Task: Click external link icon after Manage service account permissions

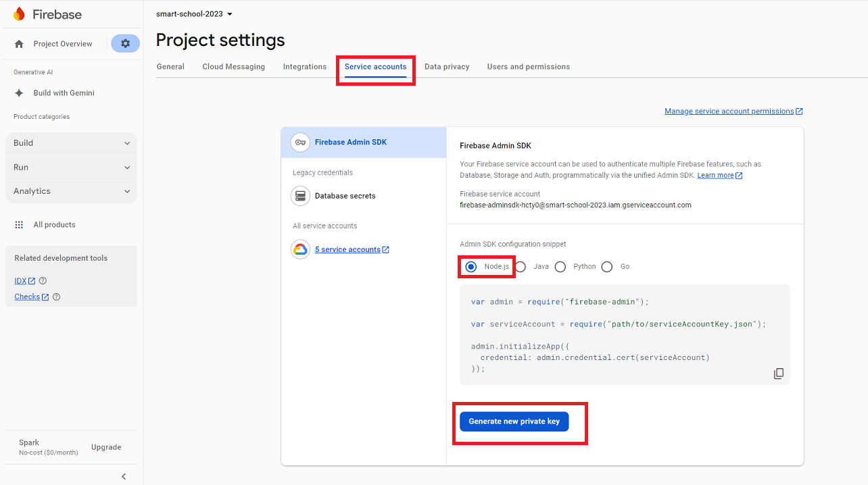Action: (x=799, y=111)
